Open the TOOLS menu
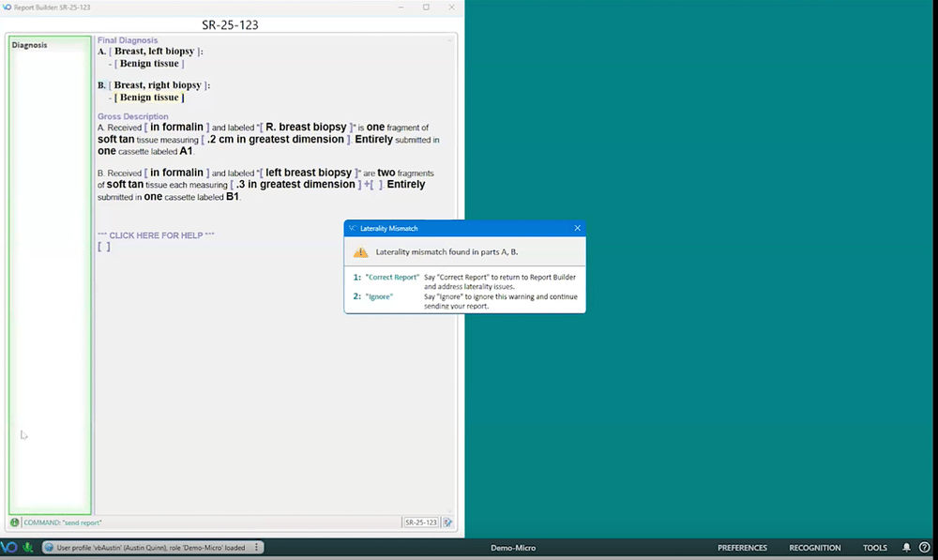Image resolution: width=938 pixels, height=560 pixels. (x=874, y=548)
